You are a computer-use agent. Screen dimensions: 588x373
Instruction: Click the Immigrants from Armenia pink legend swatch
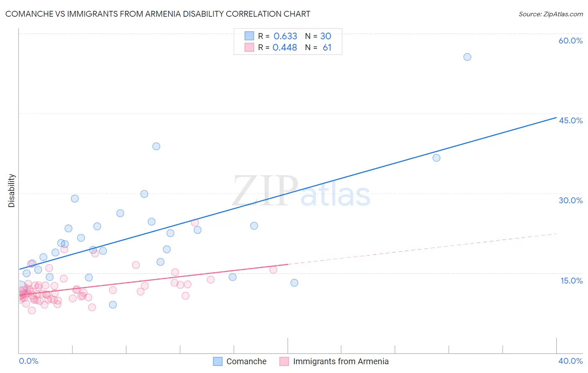click(x=284, y=361)
